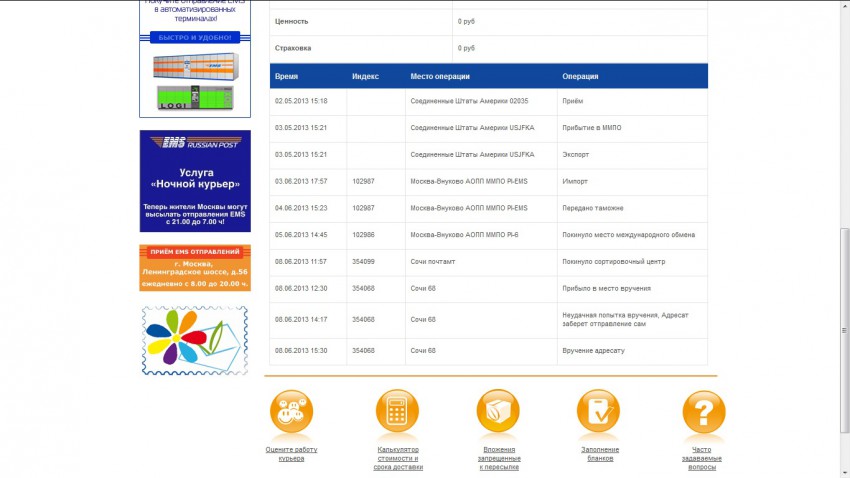Open 'Часто задаваемые вопросы' link
The width and height of the screenshot is (850, 478).
[x=703, y=458]
